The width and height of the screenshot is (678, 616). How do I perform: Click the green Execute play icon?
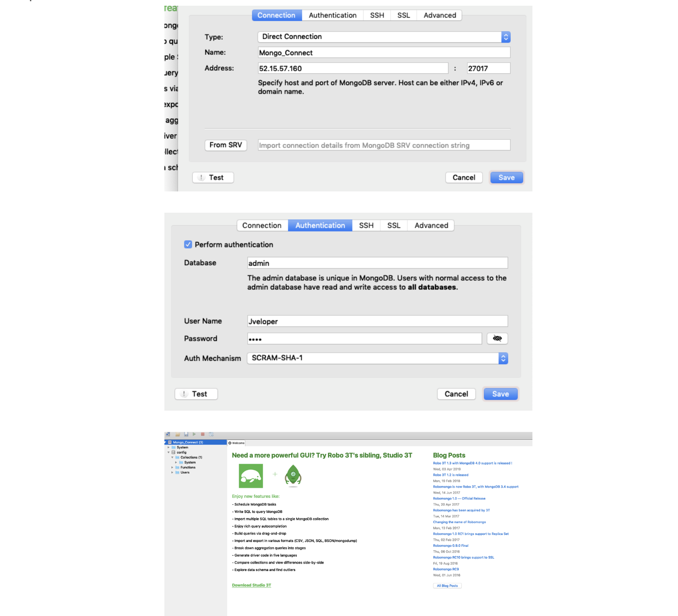click(194, 434)
